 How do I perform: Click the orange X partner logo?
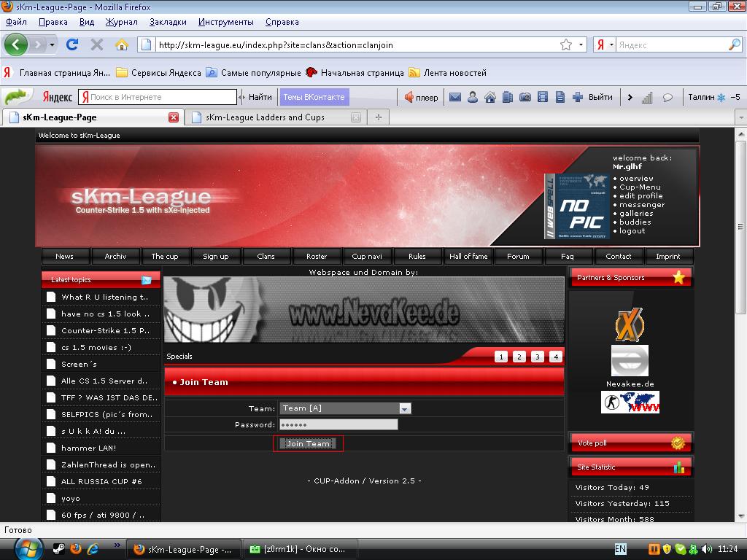coord(630,324)
